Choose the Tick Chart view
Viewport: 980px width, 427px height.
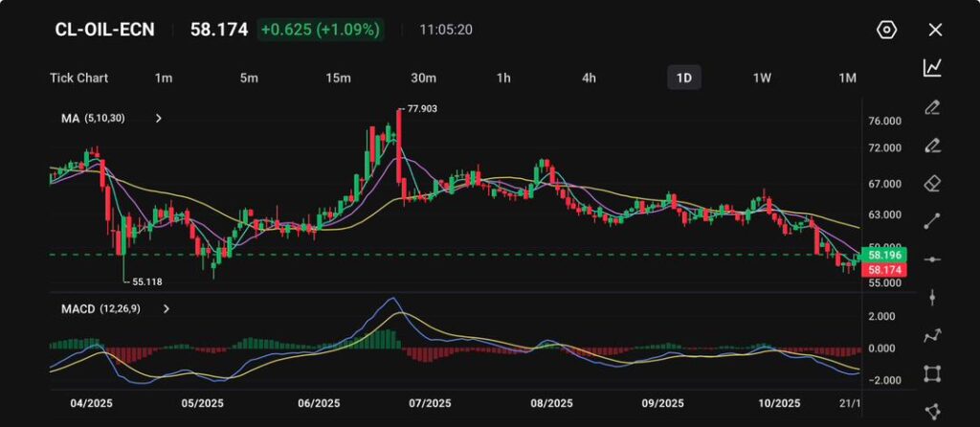(78, 78)
